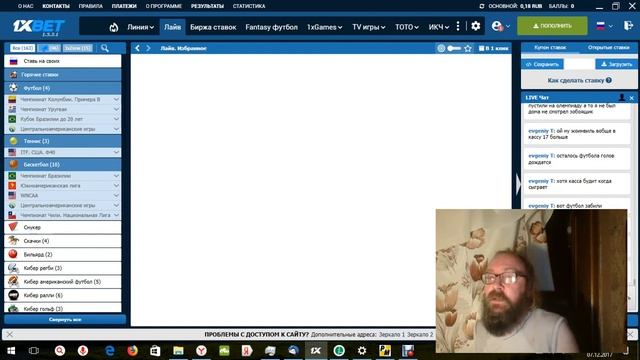
Task: Open the hot bets flame icon in navbar
Action: click(113, 27)
